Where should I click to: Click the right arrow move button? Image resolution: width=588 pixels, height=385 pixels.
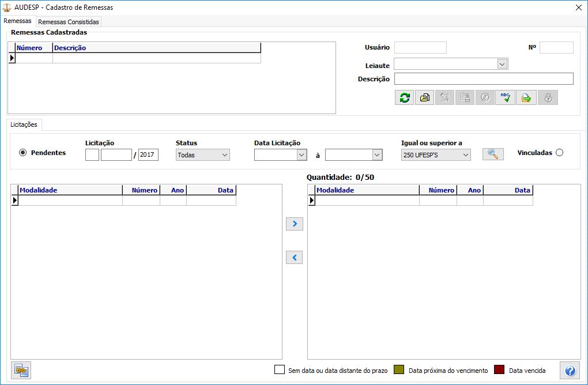(295, 224)
